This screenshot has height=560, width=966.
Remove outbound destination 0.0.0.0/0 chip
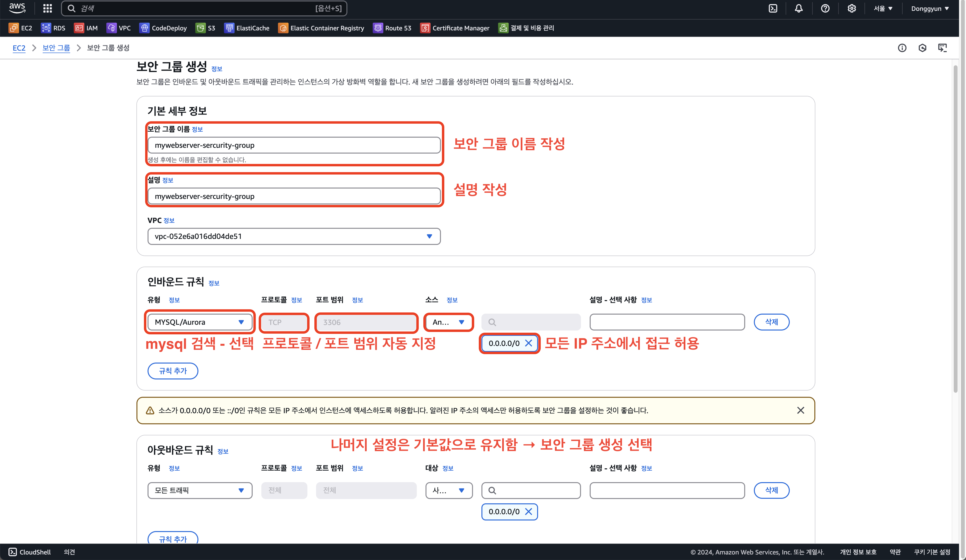tap(529, 511)
